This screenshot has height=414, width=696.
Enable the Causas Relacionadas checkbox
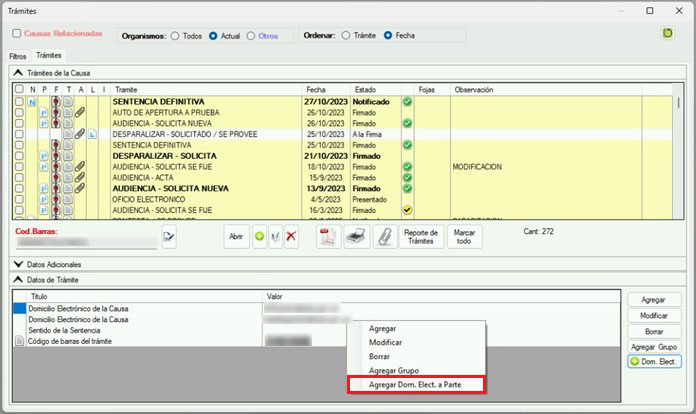(17, 34)
